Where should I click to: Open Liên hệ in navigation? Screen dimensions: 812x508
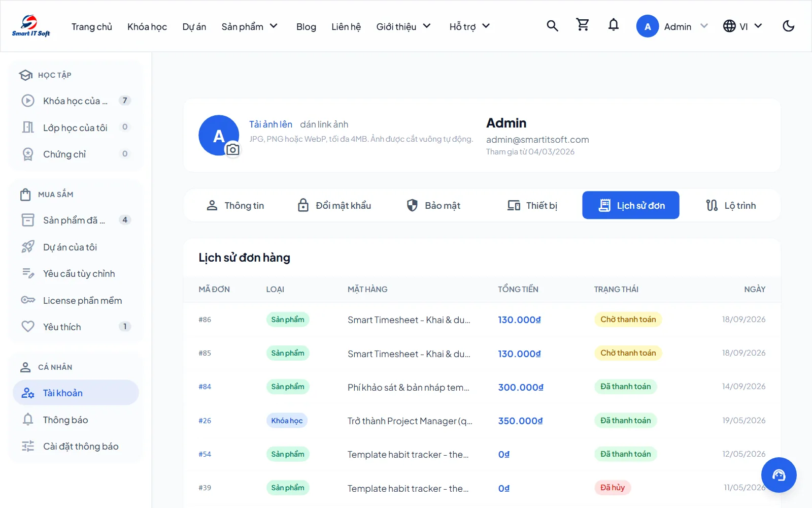pyautogui.click(x=346, y=26)
